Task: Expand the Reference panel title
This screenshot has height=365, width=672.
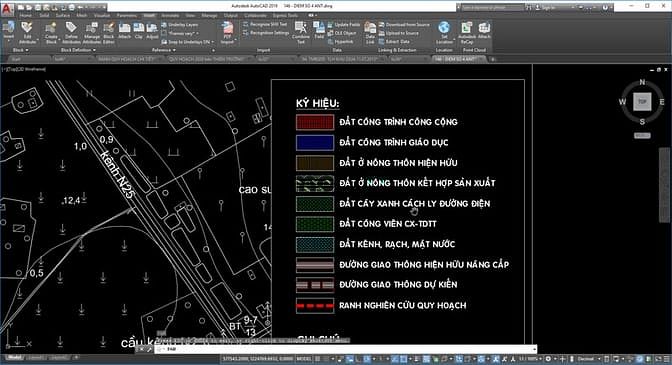Action: click(x=164, y=50)
